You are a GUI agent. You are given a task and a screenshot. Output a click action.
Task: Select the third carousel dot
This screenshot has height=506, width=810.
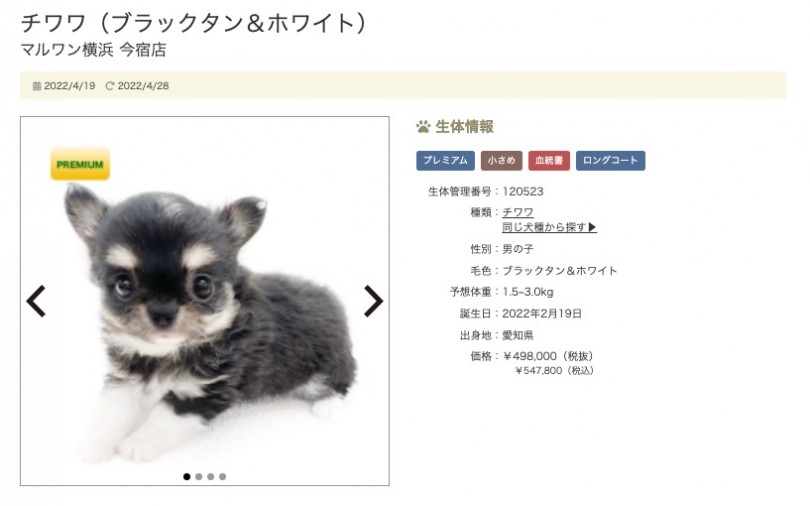[211, 477]
